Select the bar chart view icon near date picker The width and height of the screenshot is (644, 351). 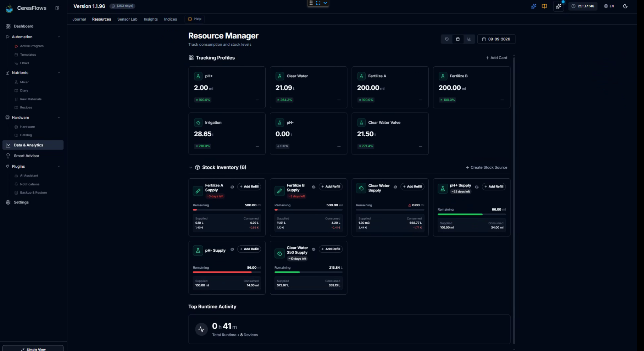(469, 39)
